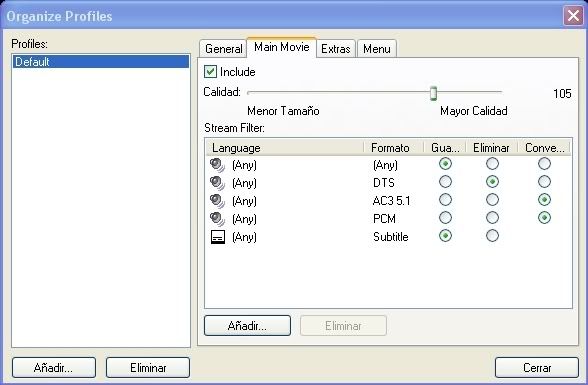Viewport: 588px width, 385px height.
Task: Click the Subtitle format cell
Action: pos(390,237)
